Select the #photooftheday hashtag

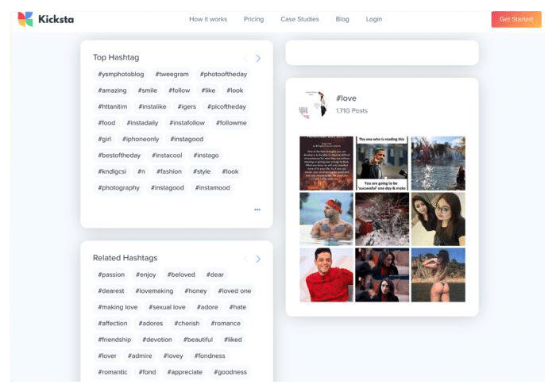pos(223,75)
